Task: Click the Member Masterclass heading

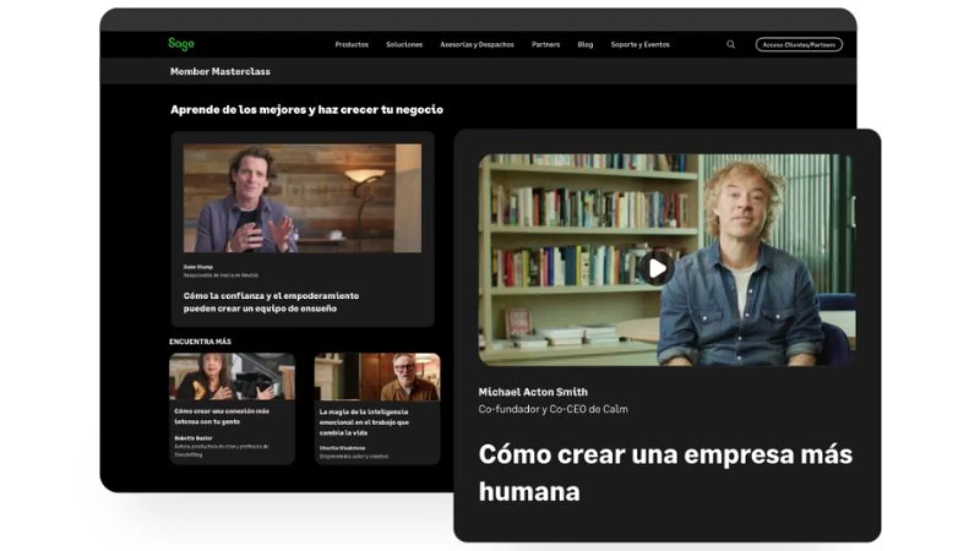Action: 220,72
